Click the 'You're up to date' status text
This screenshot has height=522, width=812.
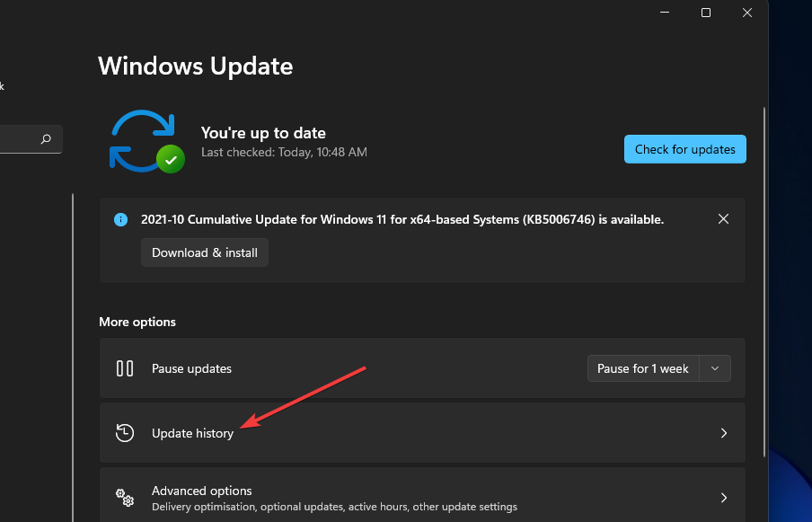(x=263, y=133)
